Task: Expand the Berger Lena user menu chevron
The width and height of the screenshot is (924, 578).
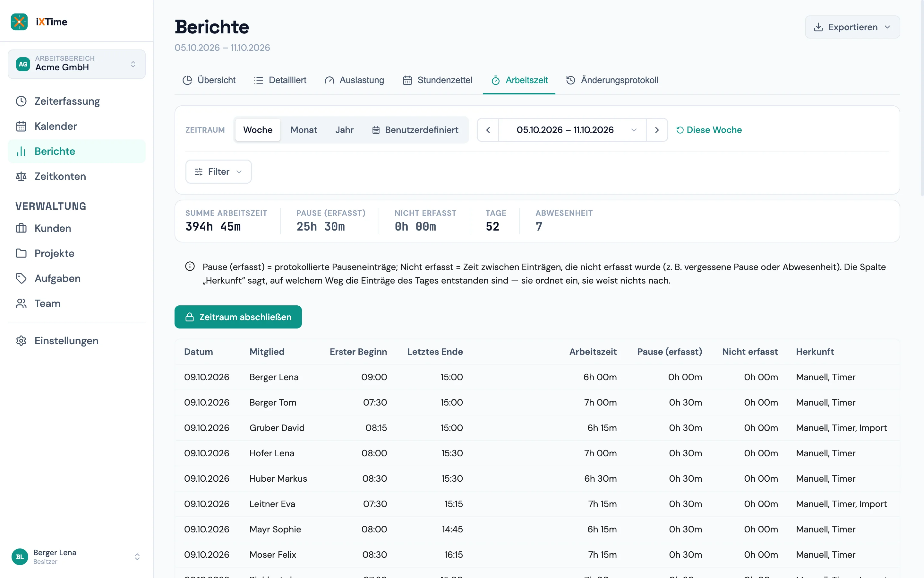Action: (137, 556)
